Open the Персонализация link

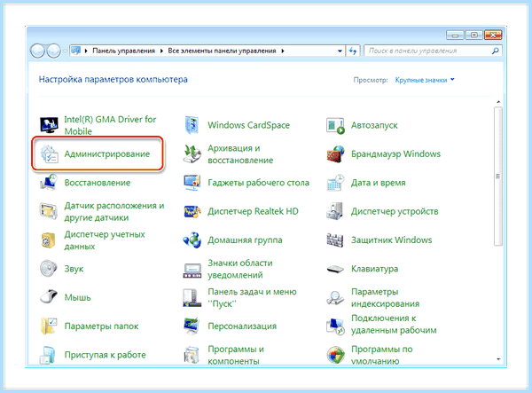pyautogui.click(x=242, y=326)
